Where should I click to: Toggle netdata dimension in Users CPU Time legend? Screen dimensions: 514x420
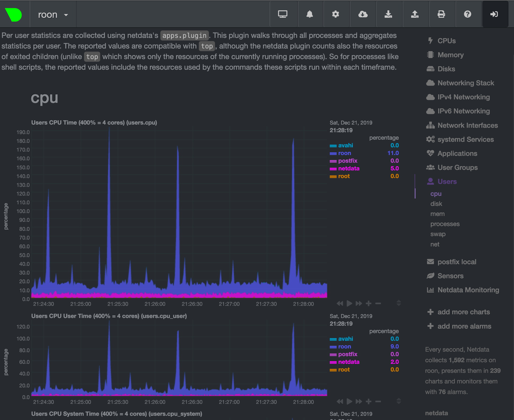pyautogui.click(x=349, y=168)
